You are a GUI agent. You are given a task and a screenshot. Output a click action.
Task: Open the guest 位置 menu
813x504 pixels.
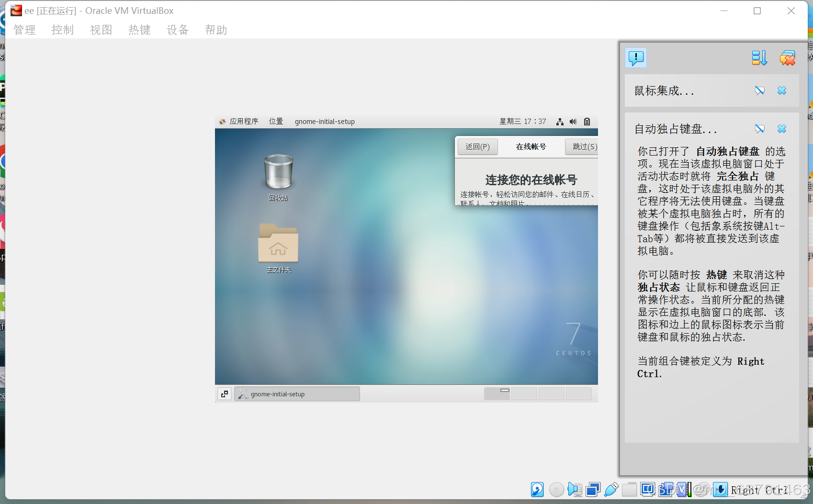pos(276,122)
